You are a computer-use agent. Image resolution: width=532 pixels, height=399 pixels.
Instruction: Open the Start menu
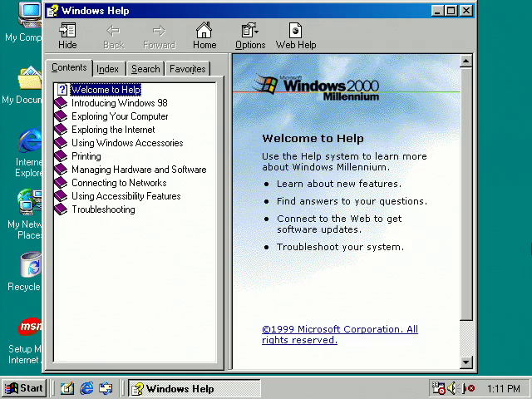point(23,388)
